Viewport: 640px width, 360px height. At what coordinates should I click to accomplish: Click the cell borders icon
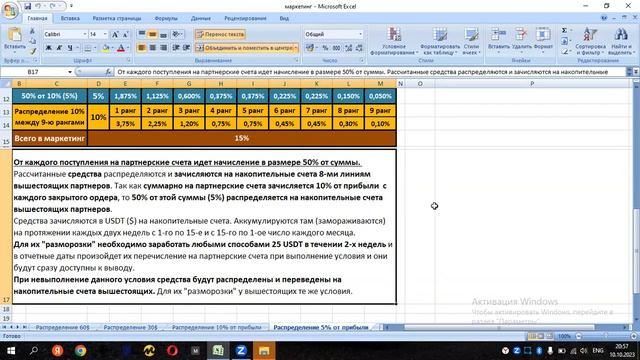pyautogui.click(x=87, y=48)
